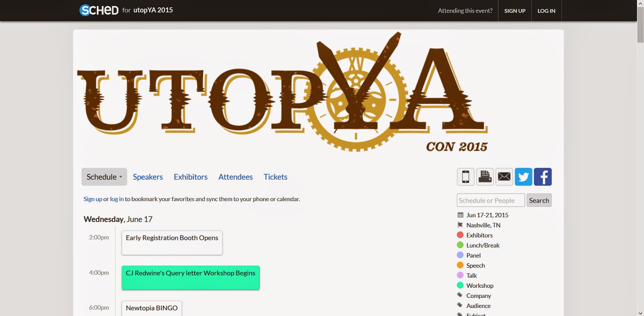Click the red Exhibitors color dot
The width and height of the screenshot is (644, 316).
(x=460, y=235)
